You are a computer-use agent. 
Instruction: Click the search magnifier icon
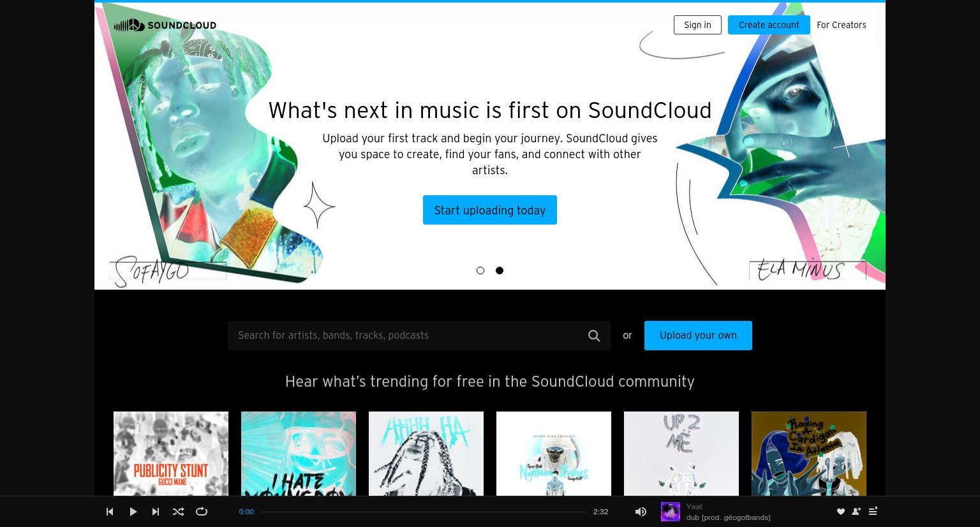[594, 336]
